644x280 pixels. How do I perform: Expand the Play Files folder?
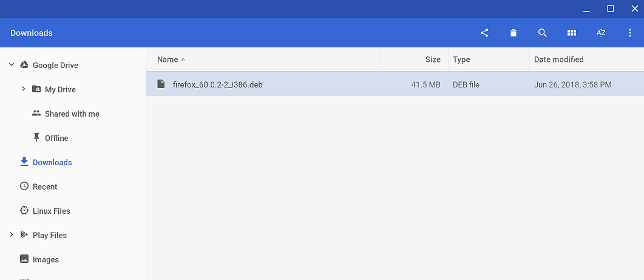coord(12,235)
